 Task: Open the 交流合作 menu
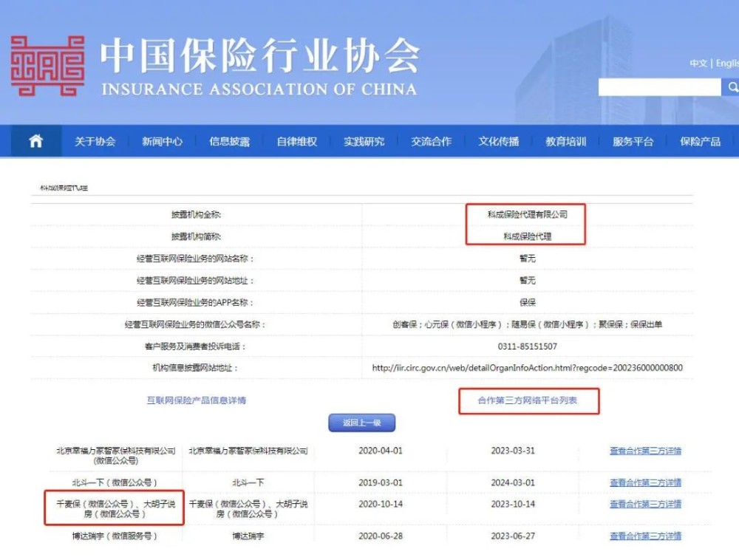tap(432, 141)
